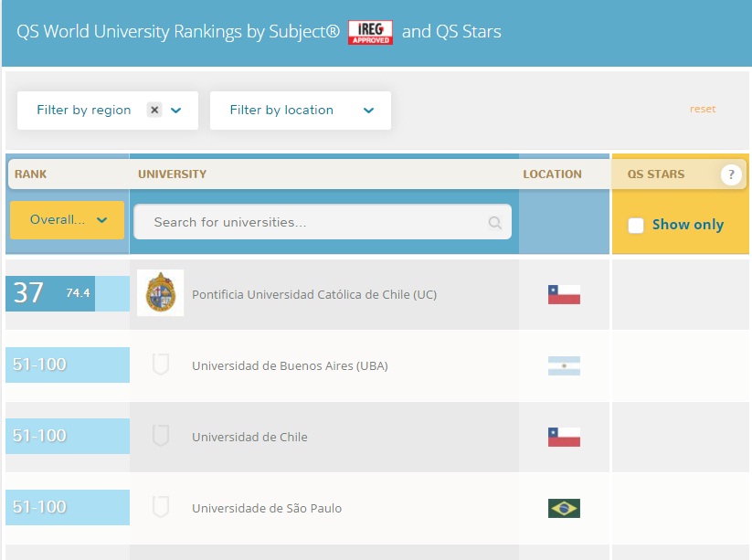Focus the Search for universities field
The width and height of the screenshot is (752, 560).
point(323,222)
